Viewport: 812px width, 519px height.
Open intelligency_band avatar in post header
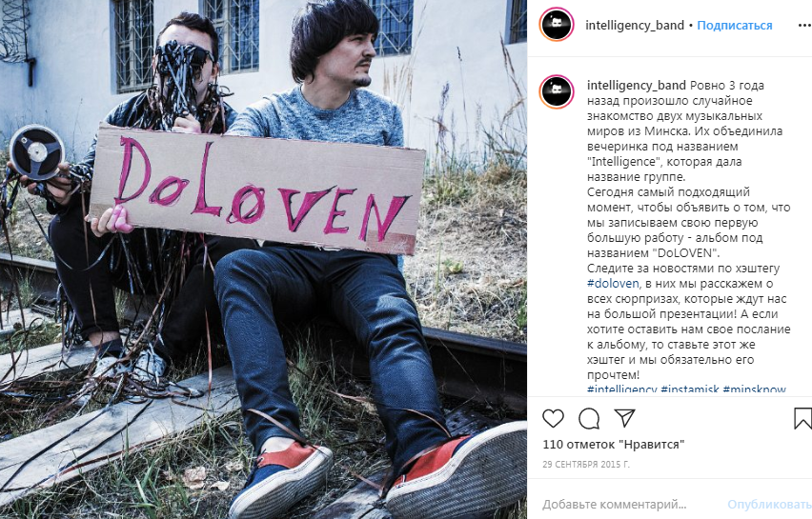pyautogui.click(x=557, y=25)
